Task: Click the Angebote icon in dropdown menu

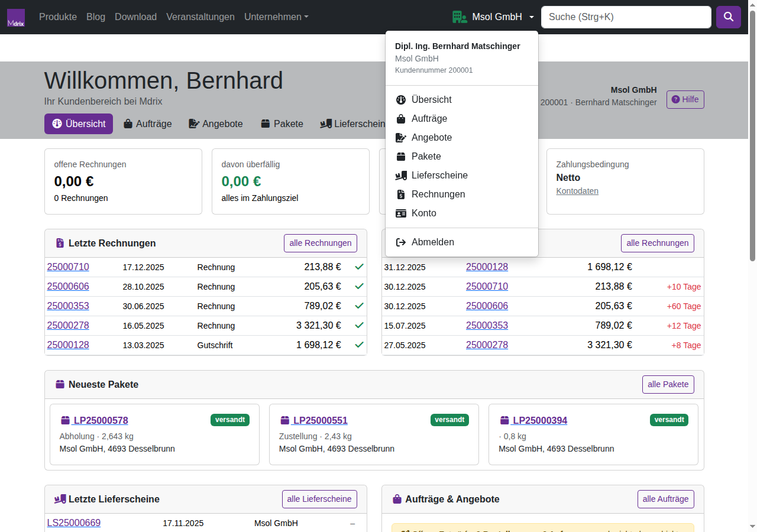Action: pos(401,138)
